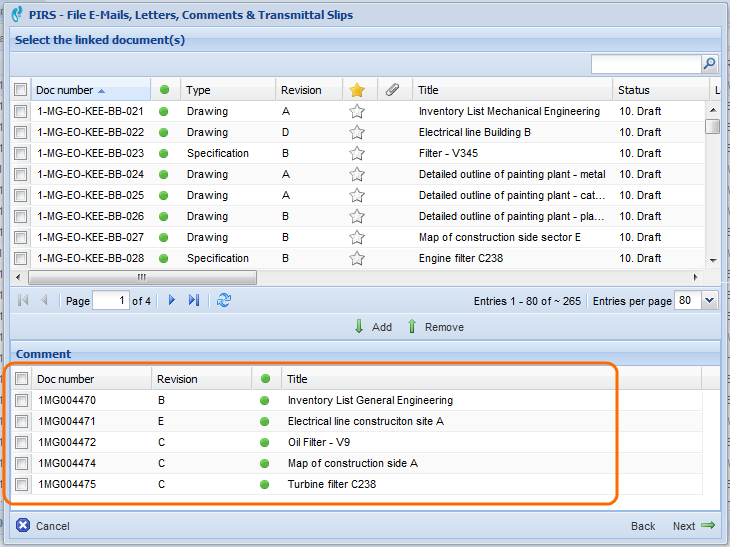
Task: Sort by Doc number column in upper grid
Action: point(91,90)
